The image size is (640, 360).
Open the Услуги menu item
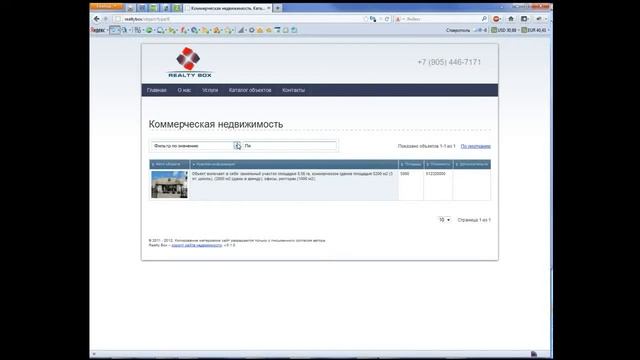[x=210, y=90]
